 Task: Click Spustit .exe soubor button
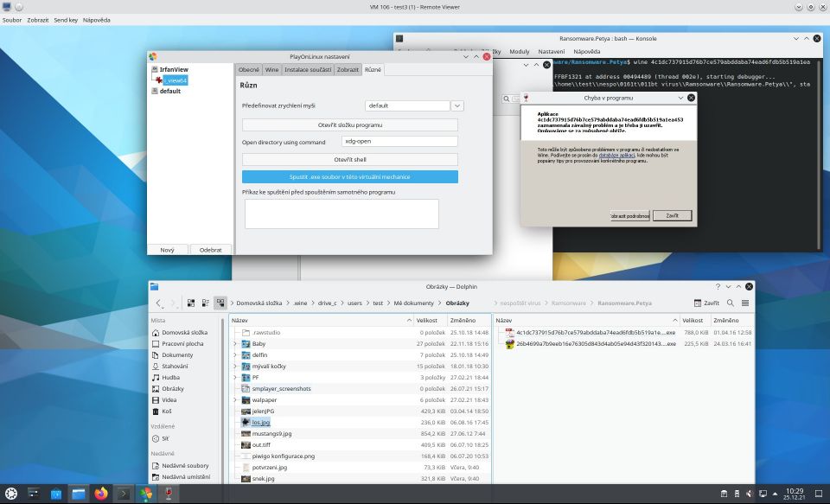350,177
